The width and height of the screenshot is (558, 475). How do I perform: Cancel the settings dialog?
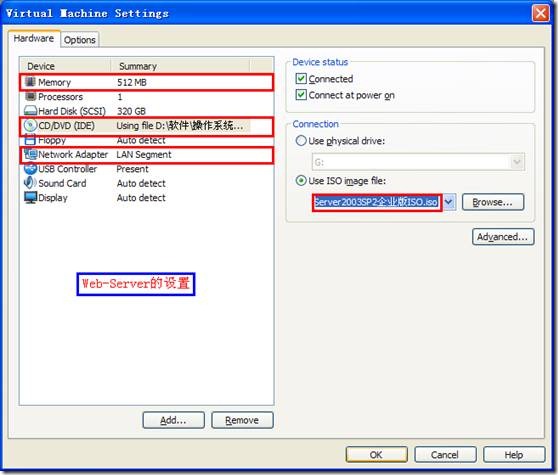(445, 454)
